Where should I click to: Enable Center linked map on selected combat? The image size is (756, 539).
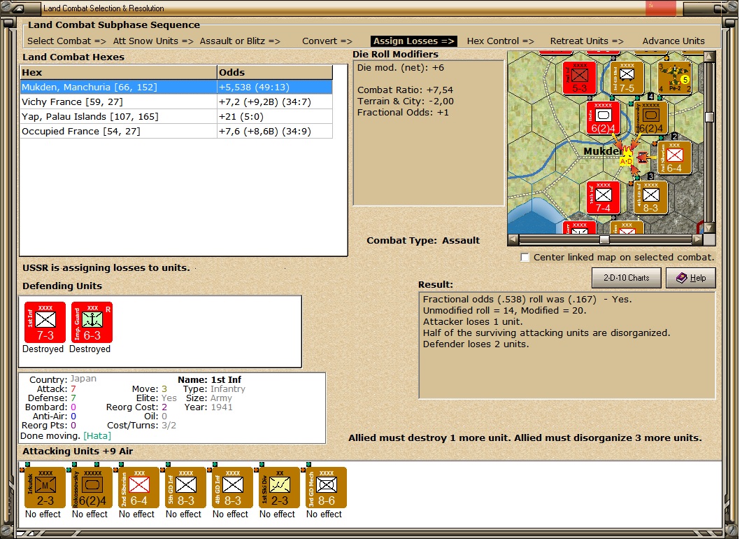pyautogui.click(x=525, y=257)
